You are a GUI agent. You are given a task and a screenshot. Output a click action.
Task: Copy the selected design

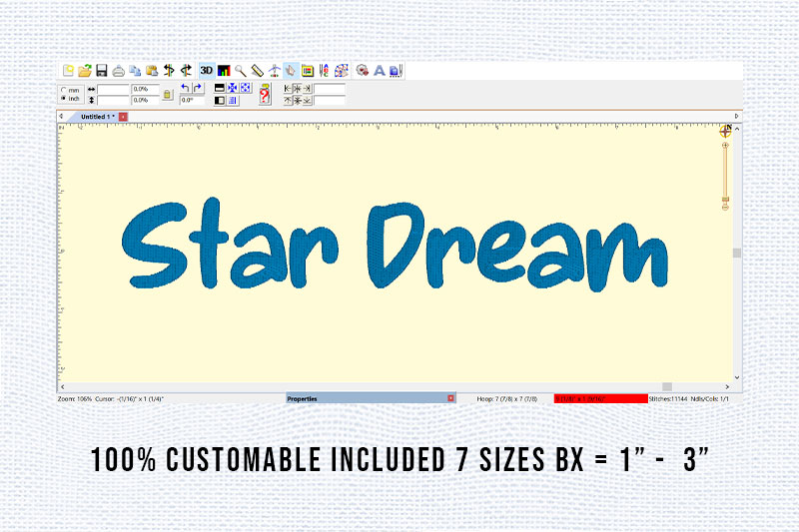tap(135, 70)
